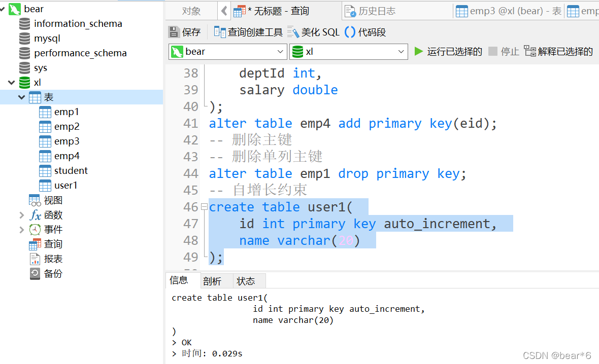Click the comment 自增长约束 on line 45
The width and height of the screenshot is (599, 364).
258,190
